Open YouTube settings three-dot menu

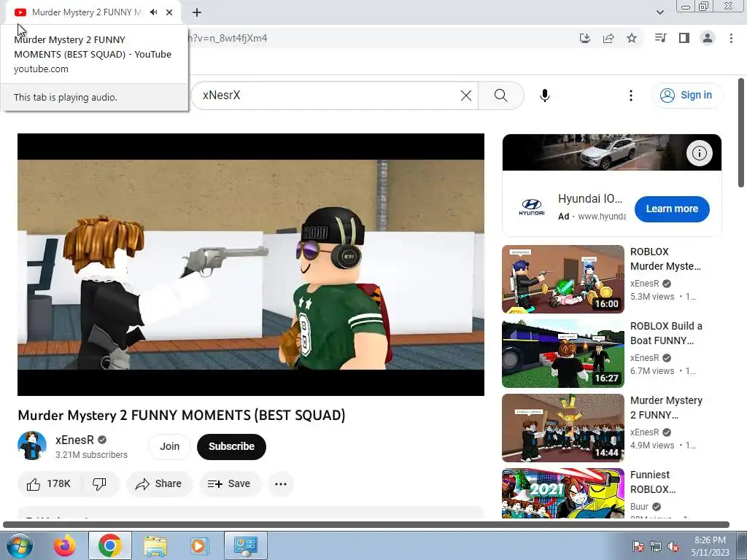[631, 96]
